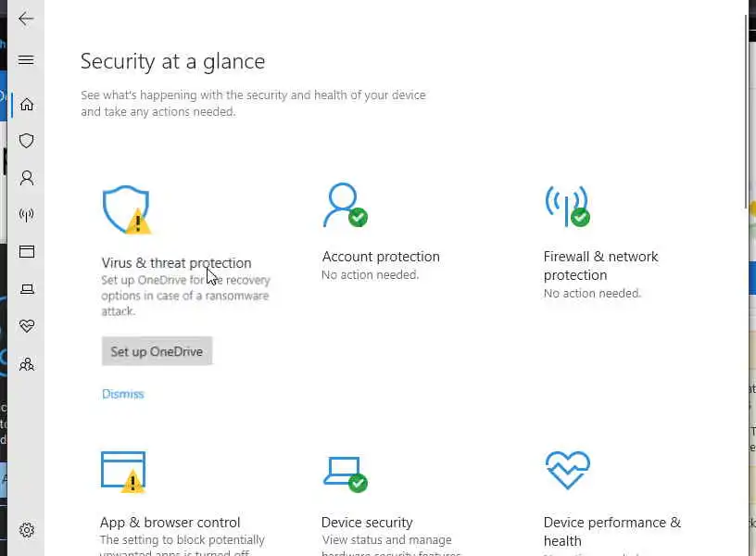Open the Device security tile
This screenshot has width=756, height=556.
pyautogui.click(x=367, y=523)
